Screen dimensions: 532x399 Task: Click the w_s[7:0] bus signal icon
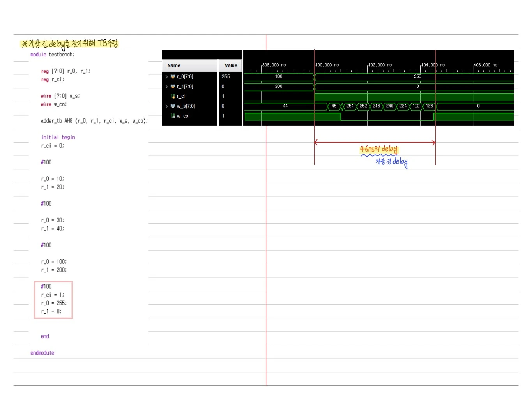tap(173, 106)
